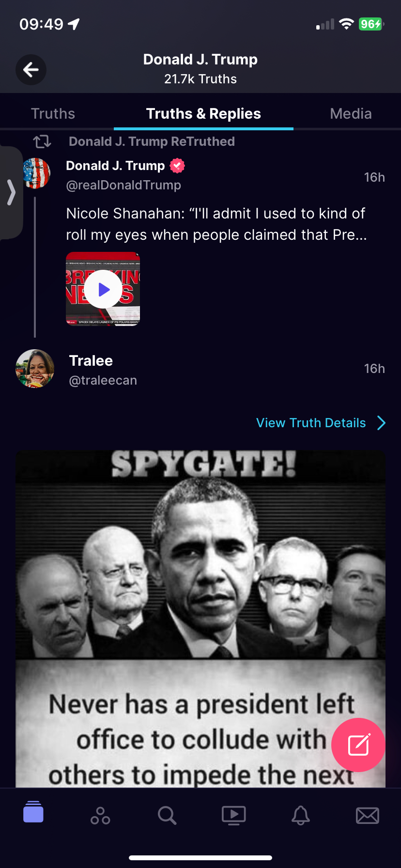Switch to the Media tab
Image resolution: width=401 pixels, height=868 pixels.
click(351, 113)
